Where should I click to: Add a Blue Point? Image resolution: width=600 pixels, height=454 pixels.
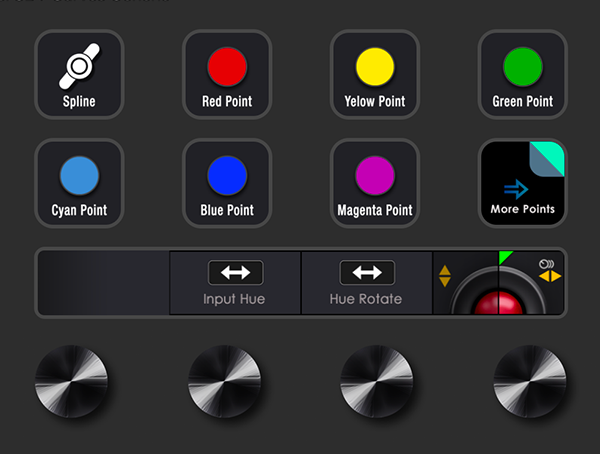click(227, 183)
